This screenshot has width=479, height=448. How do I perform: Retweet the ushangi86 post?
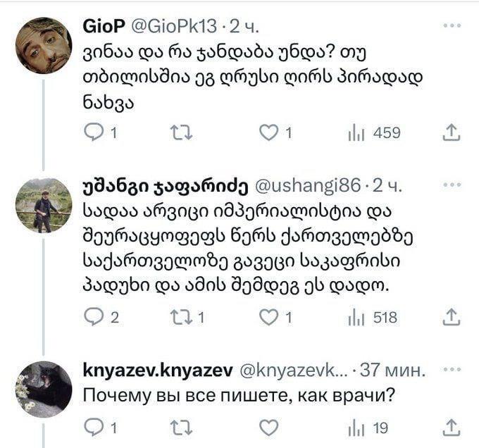[181, 318]
